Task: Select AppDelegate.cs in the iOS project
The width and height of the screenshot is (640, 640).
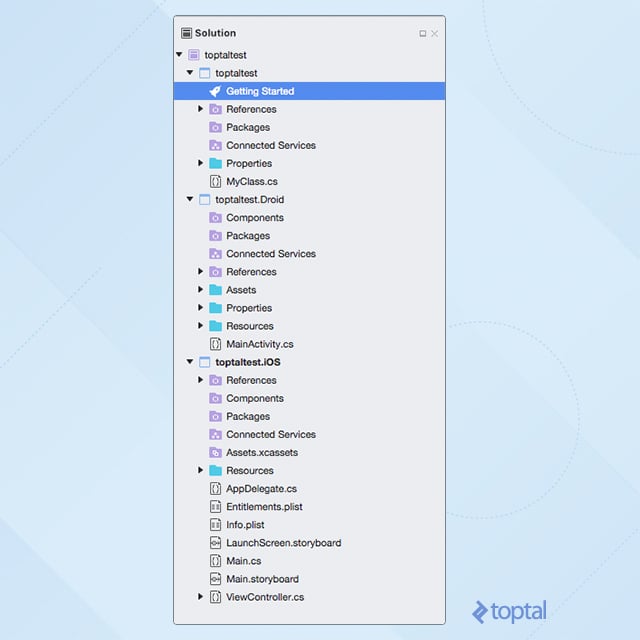Action: coord(261,489)
